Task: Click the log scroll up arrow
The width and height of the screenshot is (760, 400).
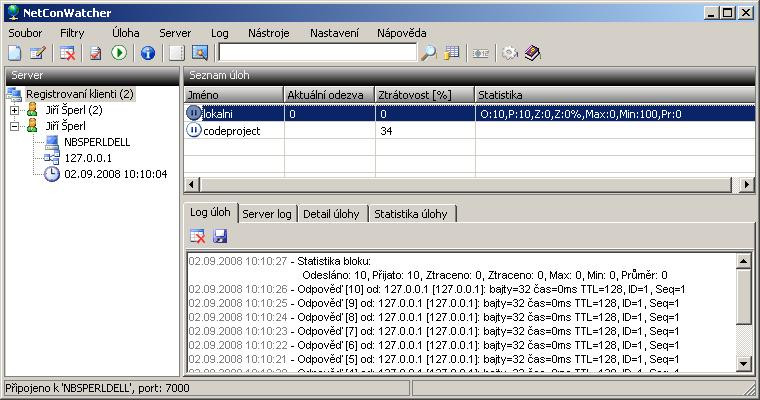Action: [x=744, y=261]
